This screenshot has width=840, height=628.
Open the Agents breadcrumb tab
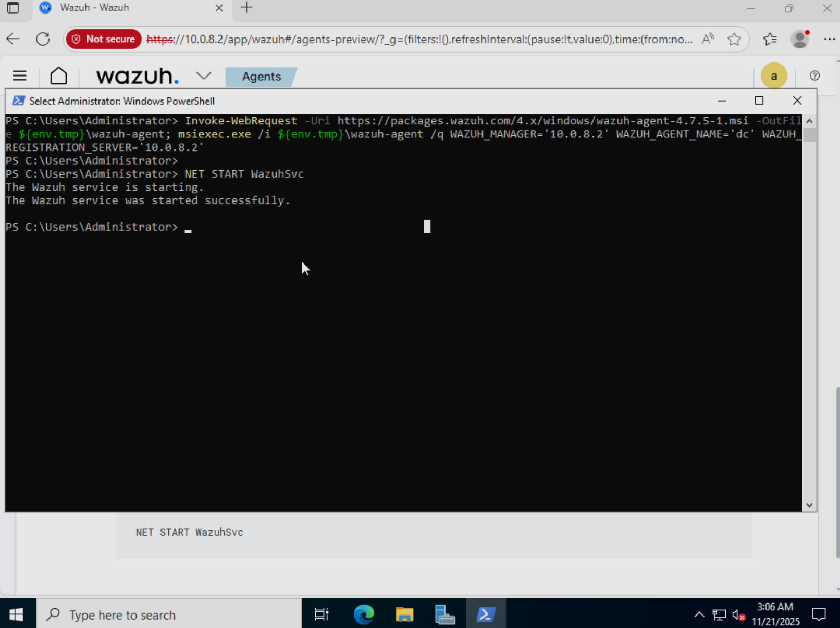click(x=261, y=77)
